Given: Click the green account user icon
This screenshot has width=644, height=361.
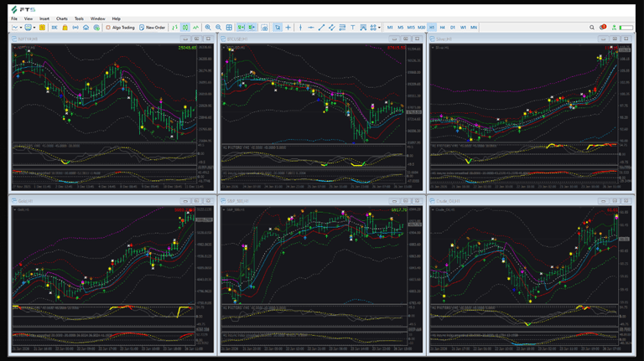Looking at the screenshot, I should click(x=614, y=28).
